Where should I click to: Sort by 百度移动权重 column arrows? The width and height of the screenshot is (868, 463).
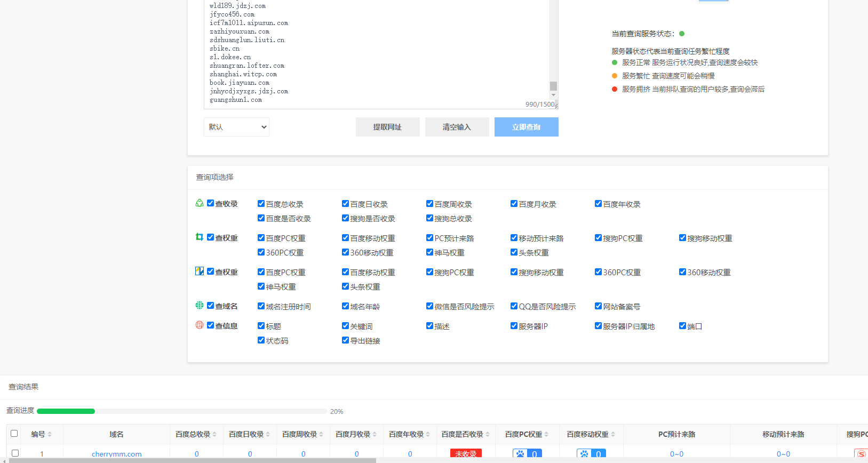613,434
